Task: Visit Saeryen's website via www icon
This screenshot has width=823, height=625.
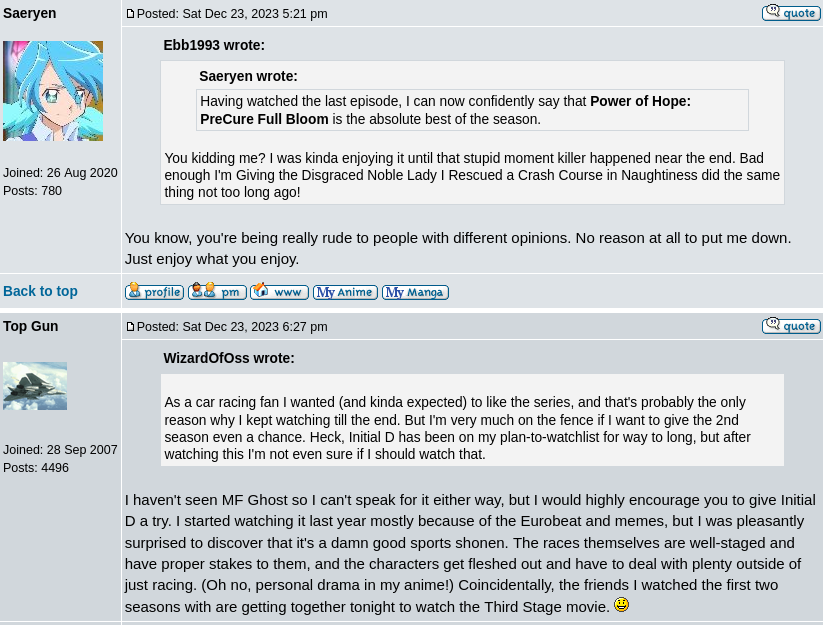Action: (279, 292)
